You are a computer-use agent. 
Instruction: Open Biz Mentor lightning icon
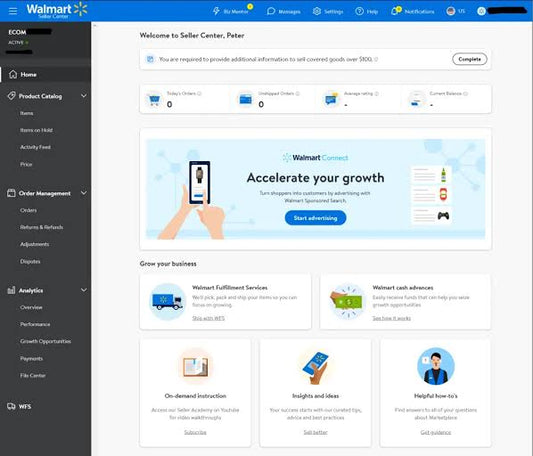pos(216,11)
